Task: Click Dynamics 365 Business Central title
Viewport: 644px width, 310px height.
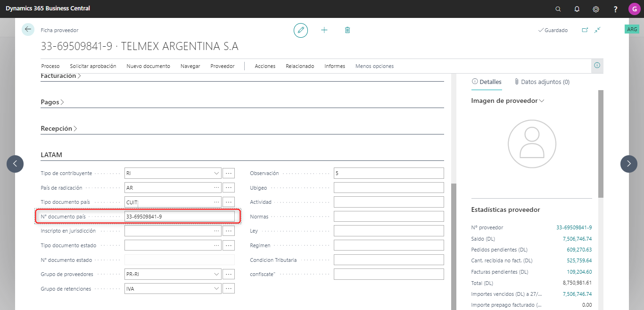Action: tap(48, 8)
